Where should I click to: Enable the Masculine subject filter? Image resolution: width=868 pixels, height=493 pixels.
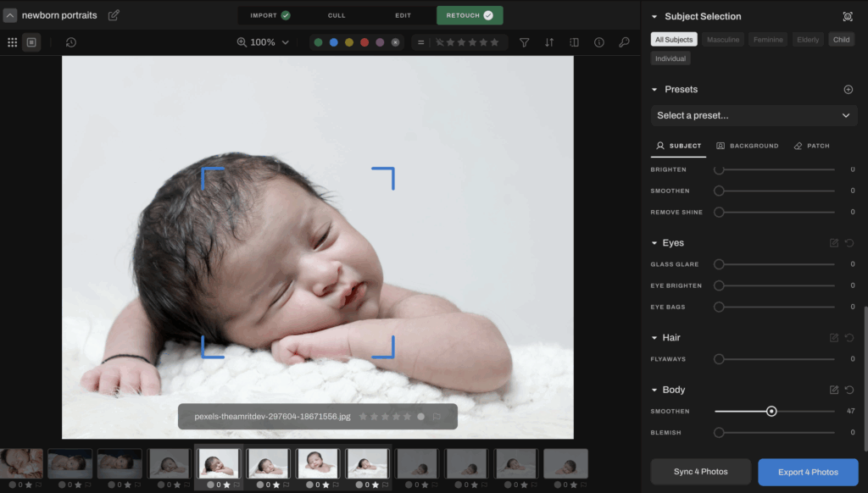point(723,39)
